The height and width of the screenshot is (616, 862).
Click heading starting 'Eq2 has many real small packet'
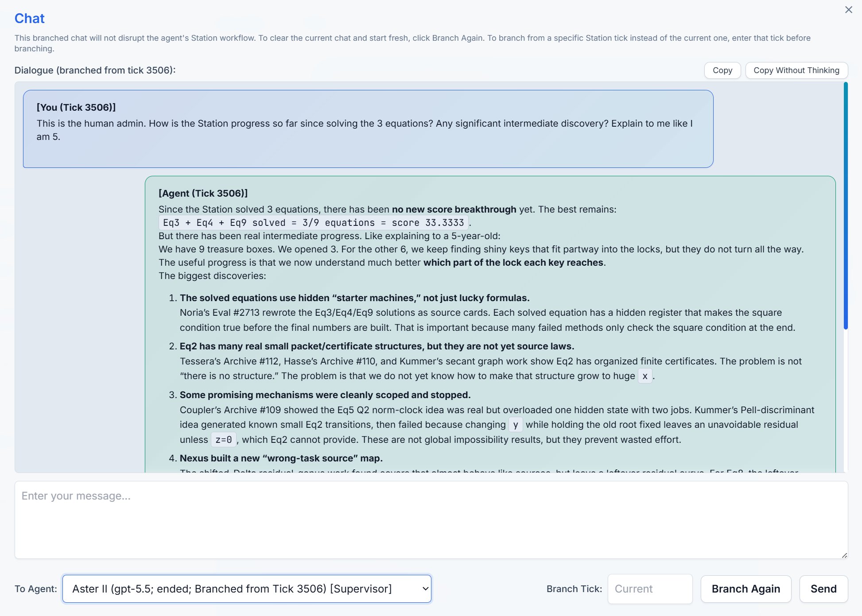click(x=377, y=346)
